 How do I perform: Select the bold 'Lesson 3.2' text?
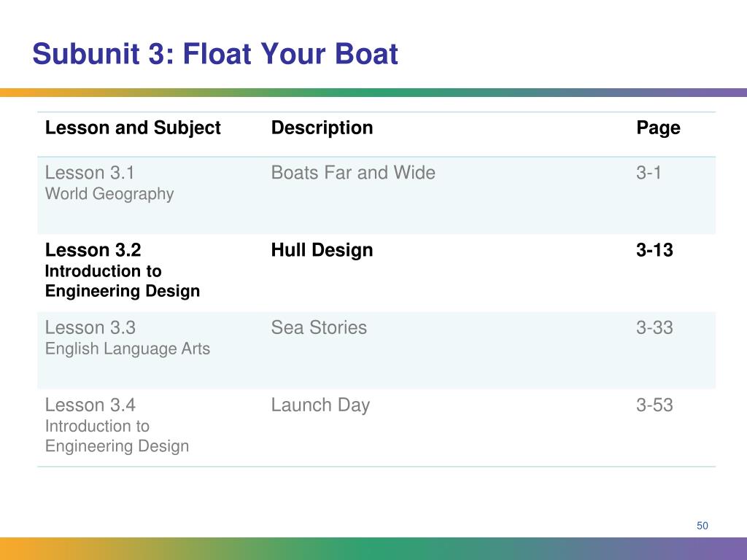pos(93,250)
